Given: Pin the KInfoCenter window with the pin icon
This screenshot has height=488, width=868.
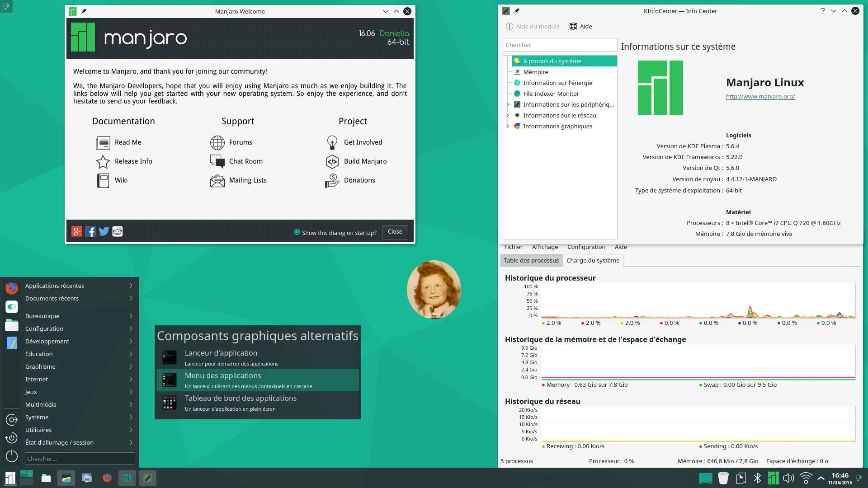Looking at the screenshot, I should (517, 11).
